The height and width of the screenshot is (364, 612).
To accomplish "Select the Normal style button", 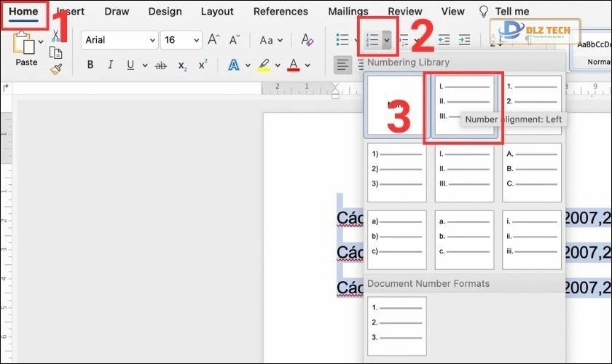I will (x=592, y=52).
